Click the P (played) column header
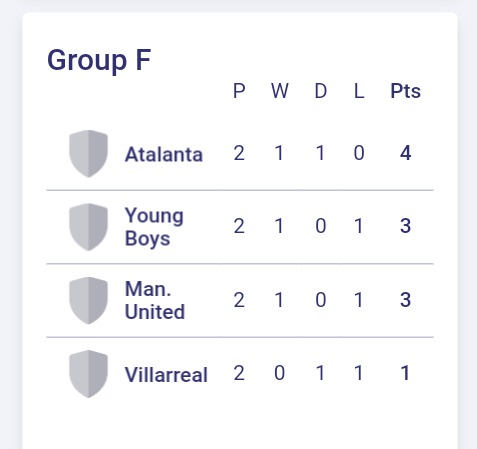Viewport: 477px width, 449px height. (x=239, y=91)
